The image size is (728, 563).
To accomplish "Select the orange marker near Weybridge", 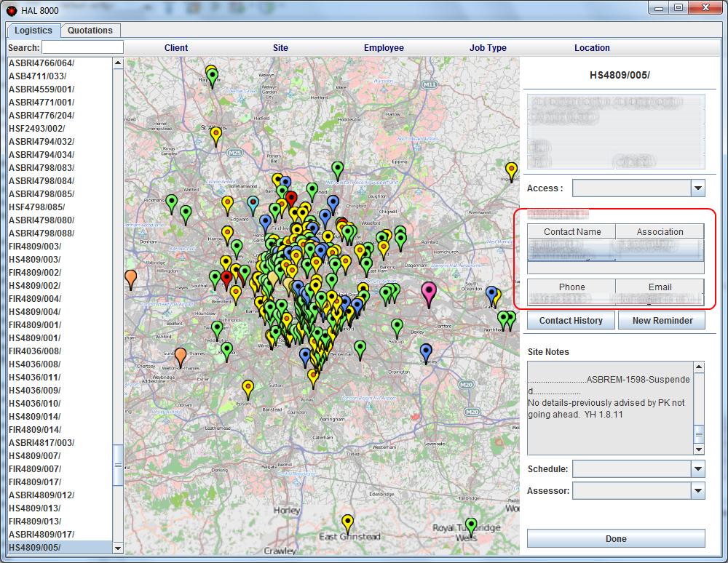I will tap(181, 356).
